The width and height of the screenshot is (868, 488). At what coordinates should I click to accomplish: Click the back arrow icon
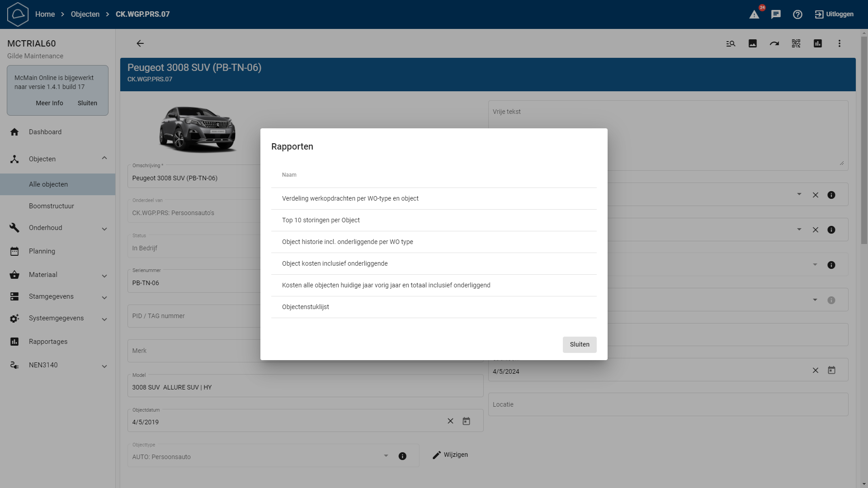pyautogui.click(x=140, y=43)
